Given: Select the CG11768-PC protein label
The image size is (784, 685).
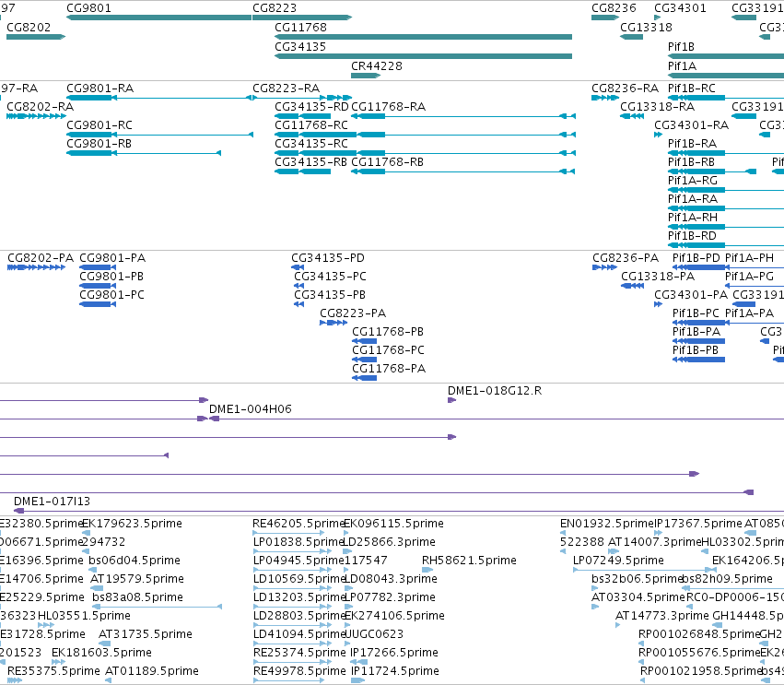Looking at the screenshot, I should click(x=388, y=350).
